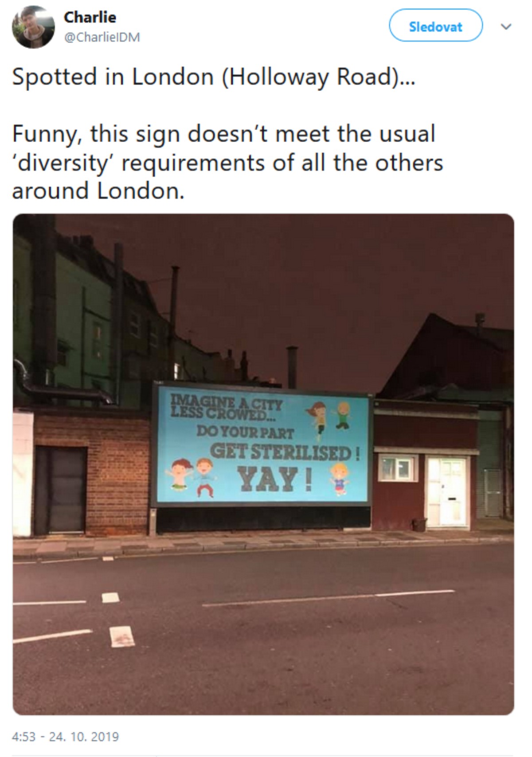
Task: Click the Sledovat follow button
Action: coord(436,26)
